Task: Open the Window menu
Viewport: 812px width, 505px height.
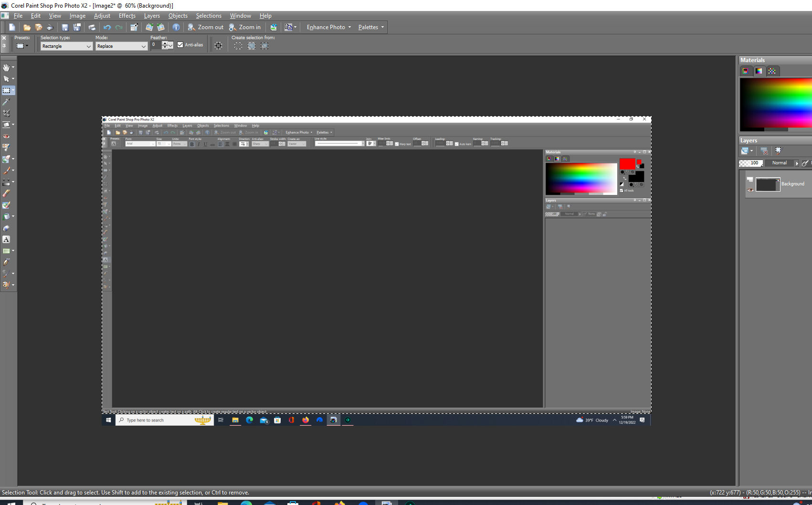Action: 240,16
